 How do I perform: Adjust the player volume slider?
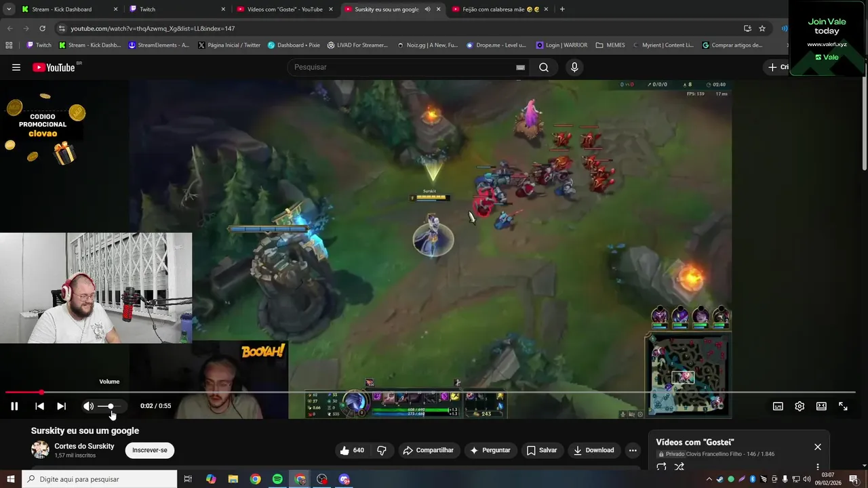pos(111,406)
